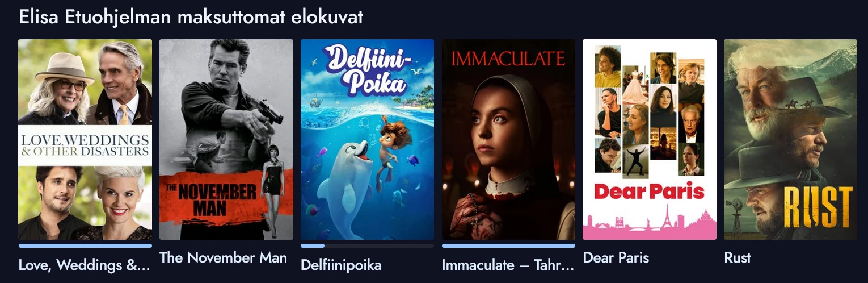Click the 'Rust' title below poster
This screenshot has height=283, width=868.
point(738,257)
